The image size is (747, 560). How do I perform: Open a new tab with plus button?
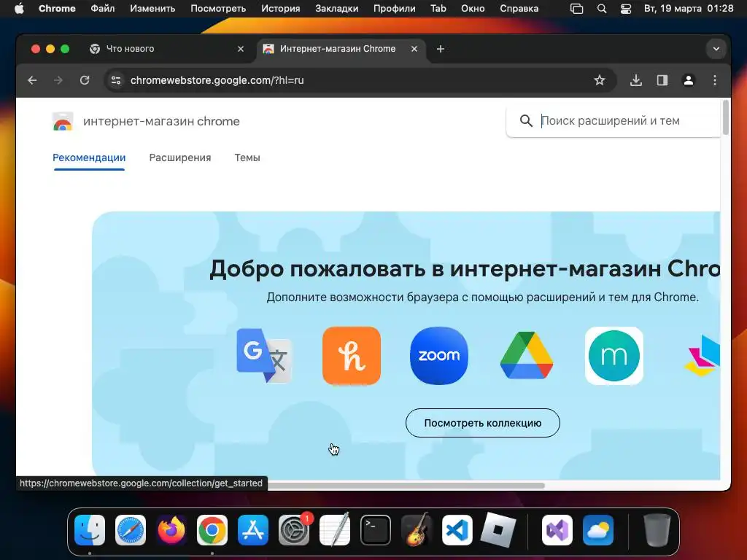tap(441, 49)
